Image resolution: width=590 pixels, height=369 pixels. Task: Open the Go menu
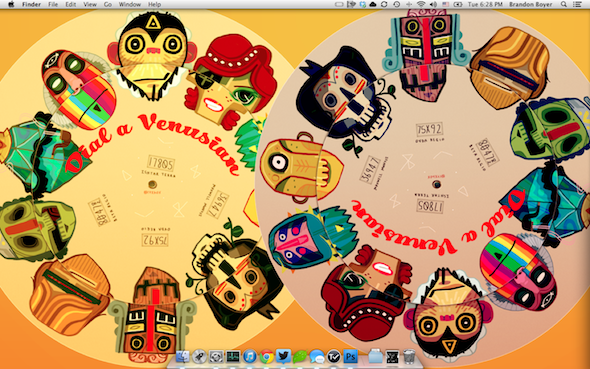(x=108, y=5)
